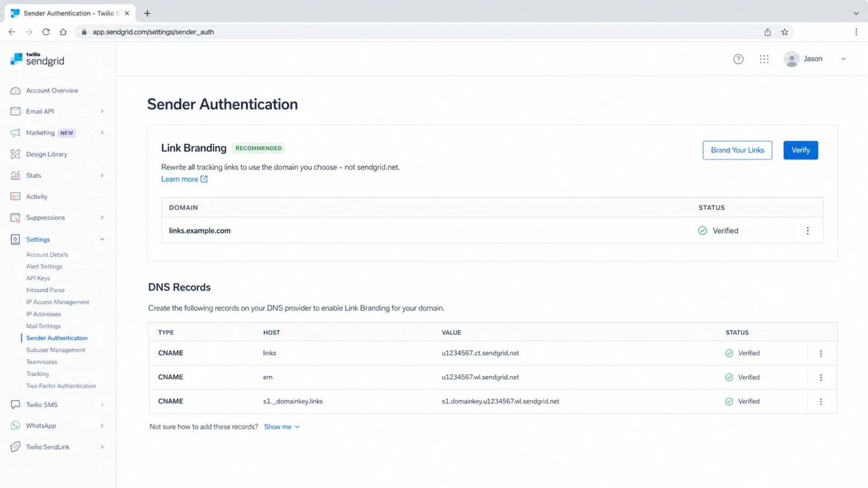868x488 pixels.
Task: Open options for CNAME em record
Action: (821, 377)
